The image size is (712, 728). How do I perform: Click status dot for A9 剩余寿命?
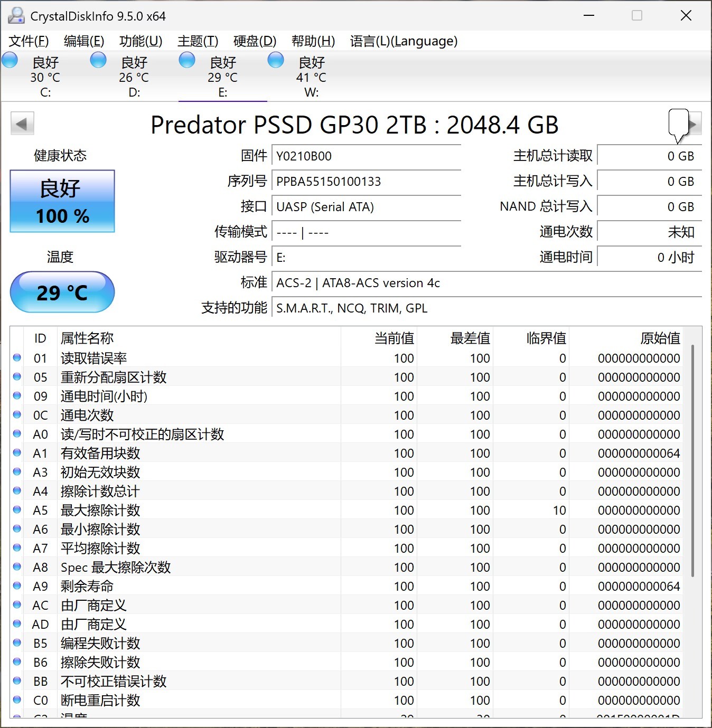point(17,586)
